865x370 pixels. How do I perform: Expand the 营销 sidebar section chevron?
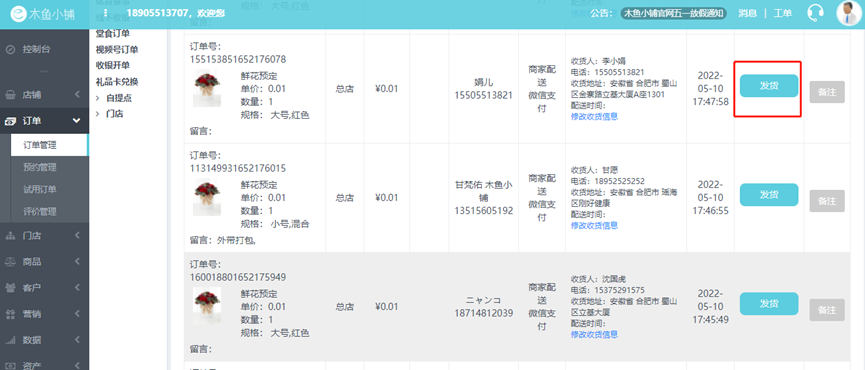click(x=77, y=314)
